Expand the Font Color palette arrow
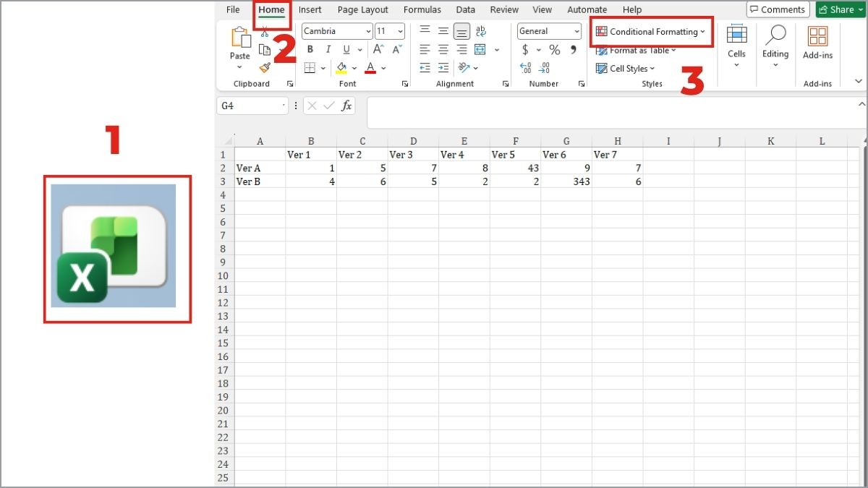868x488 pixels. [383, 68]
